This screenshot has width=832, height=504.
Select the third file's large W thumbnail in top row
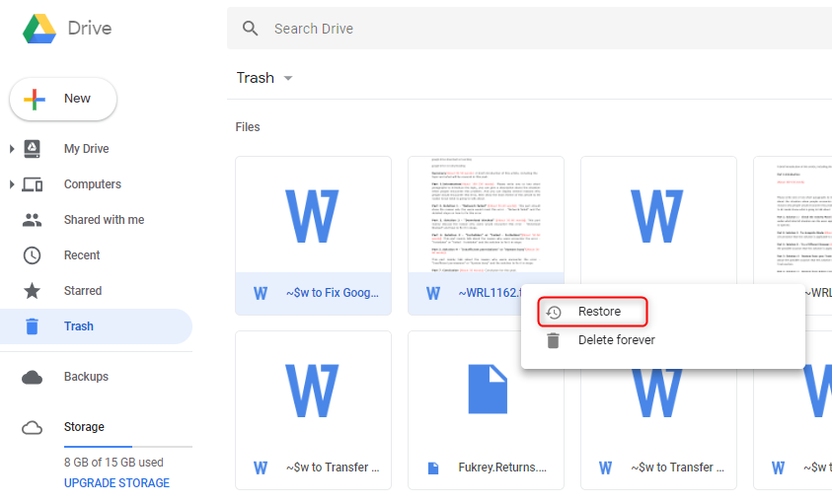point(657,216)
